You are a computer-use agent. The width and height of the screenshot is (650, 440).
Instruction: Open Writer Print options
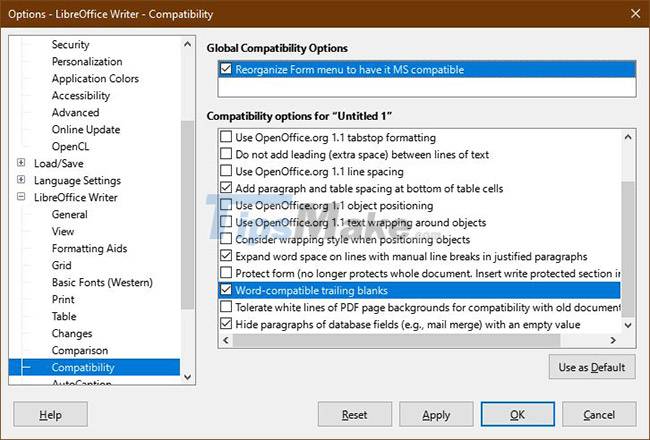pos(63,299)
